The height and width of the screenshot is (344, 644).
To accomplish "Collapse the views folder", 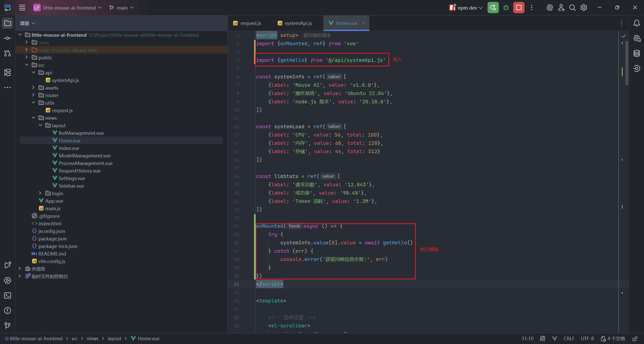I will (x=33, y=118).
